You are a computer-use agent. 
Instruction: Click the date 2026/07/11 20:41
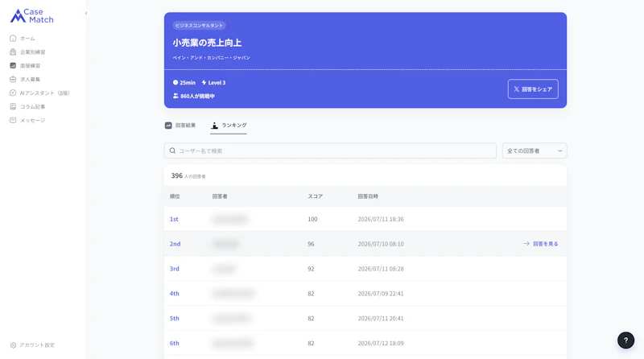click(x=381, y=318)
